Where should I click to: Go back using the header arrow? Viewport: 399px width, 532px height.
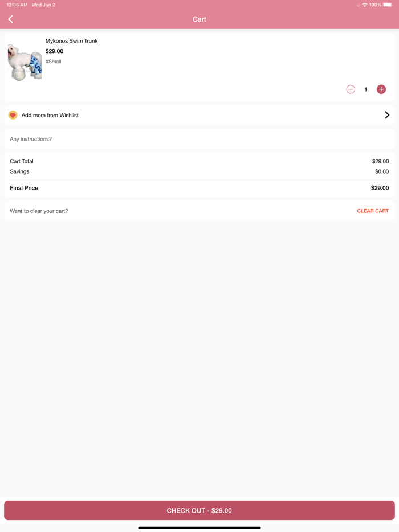point(11,19)
